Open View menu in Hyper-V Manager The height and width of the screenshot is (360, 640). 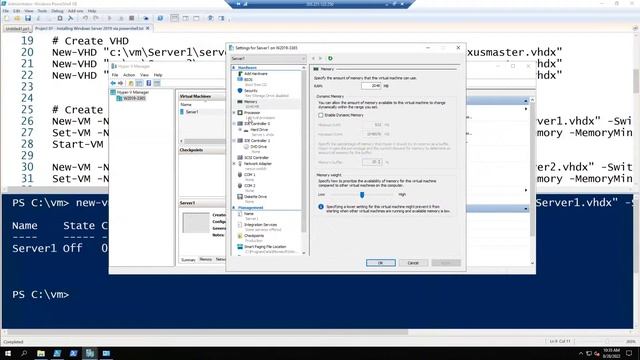coord(144,75)
